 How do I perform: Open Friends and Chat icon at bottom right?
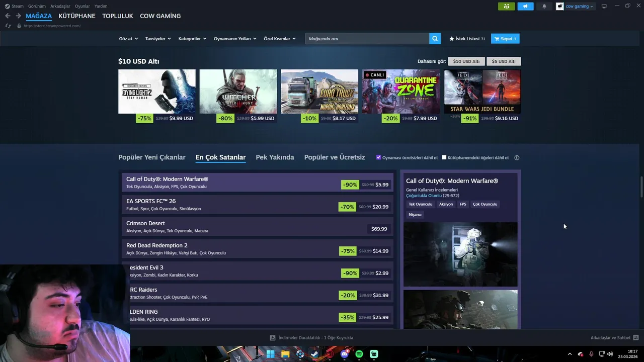point(636,338)
